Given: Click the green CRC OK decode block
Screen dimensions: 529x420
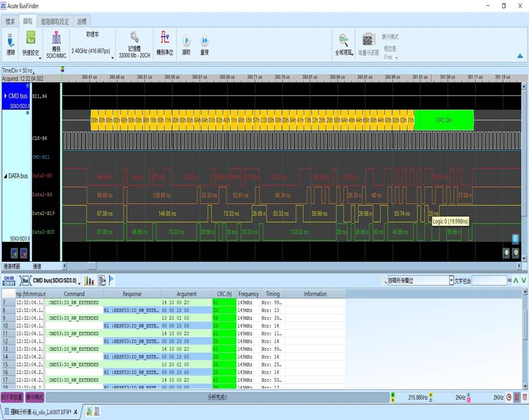Looking at the screenshot, I should 444,120.
